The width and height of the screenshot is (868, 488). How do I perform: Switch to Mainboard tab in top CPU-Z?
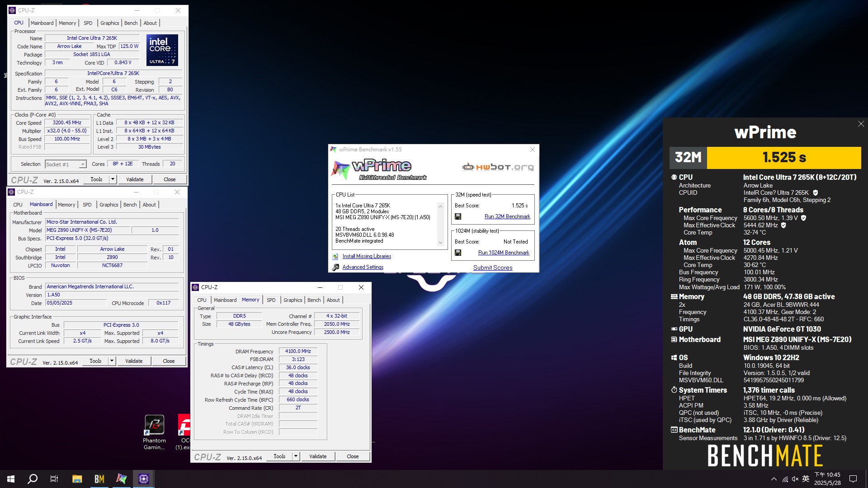pyautogui.click(x=42, y=23)
